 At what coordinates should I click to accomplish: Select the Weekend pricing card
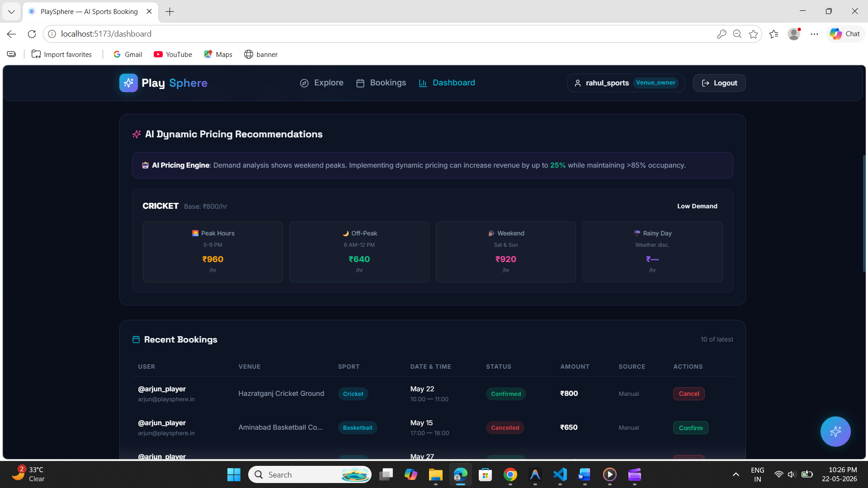[506, 252]
